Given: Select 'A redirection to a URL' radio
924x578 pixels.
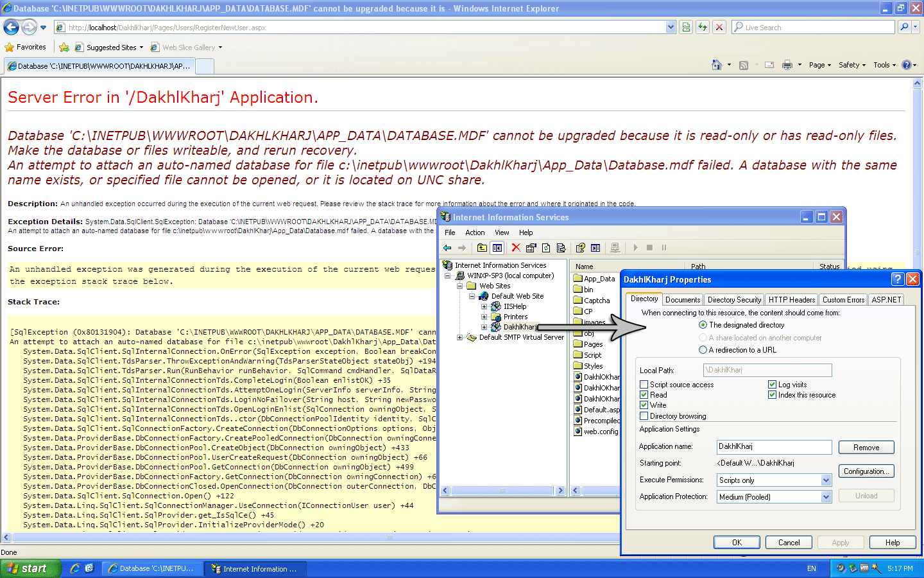Looking at the screenshot, I should 703,350.
